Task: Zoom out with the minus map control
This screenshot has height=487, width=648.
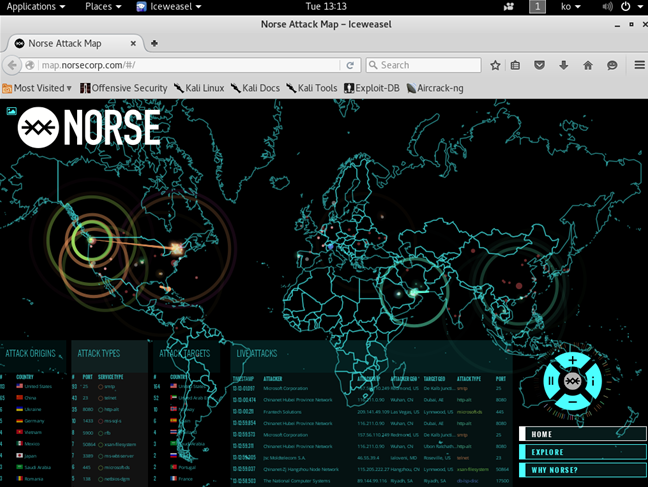Action: click(572, 402)
